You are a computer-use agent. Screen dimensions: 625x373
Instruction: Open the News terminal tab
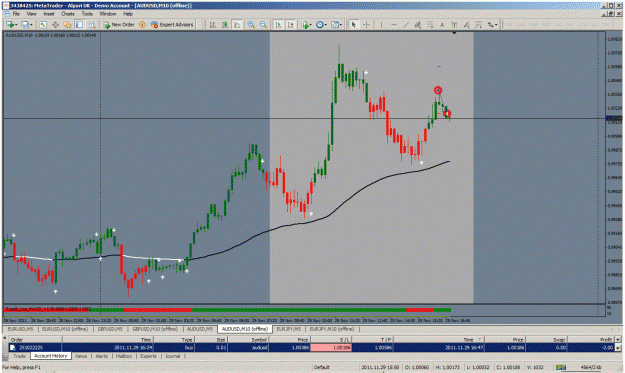click(81, 356)
